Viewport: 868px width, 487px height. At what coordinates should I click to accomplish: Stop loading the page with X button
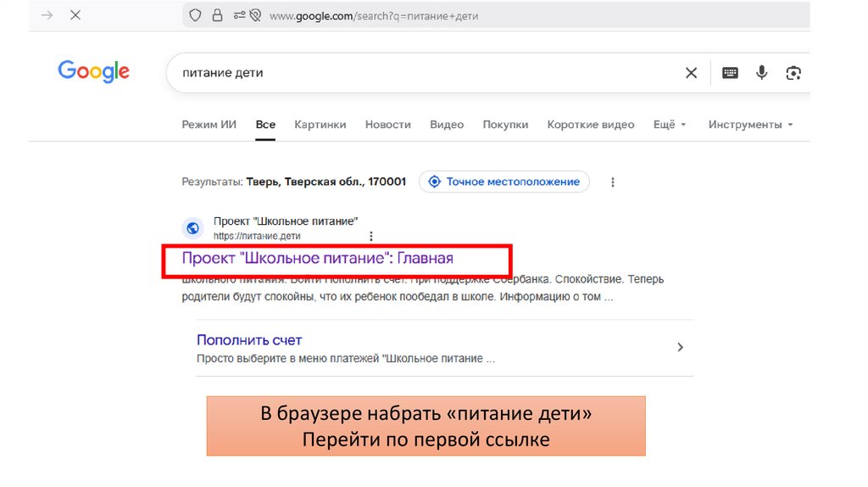pos(75,15)
